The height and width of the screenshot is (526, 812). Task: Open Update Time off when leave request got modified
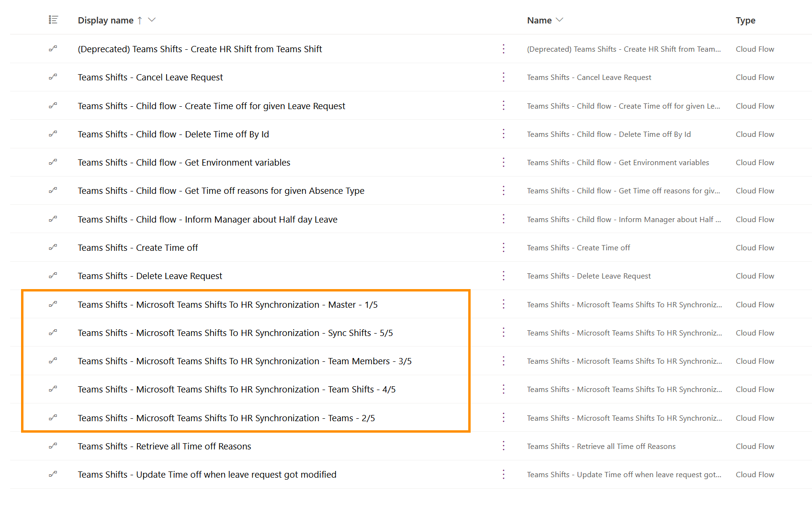click(x=207, y=474)
